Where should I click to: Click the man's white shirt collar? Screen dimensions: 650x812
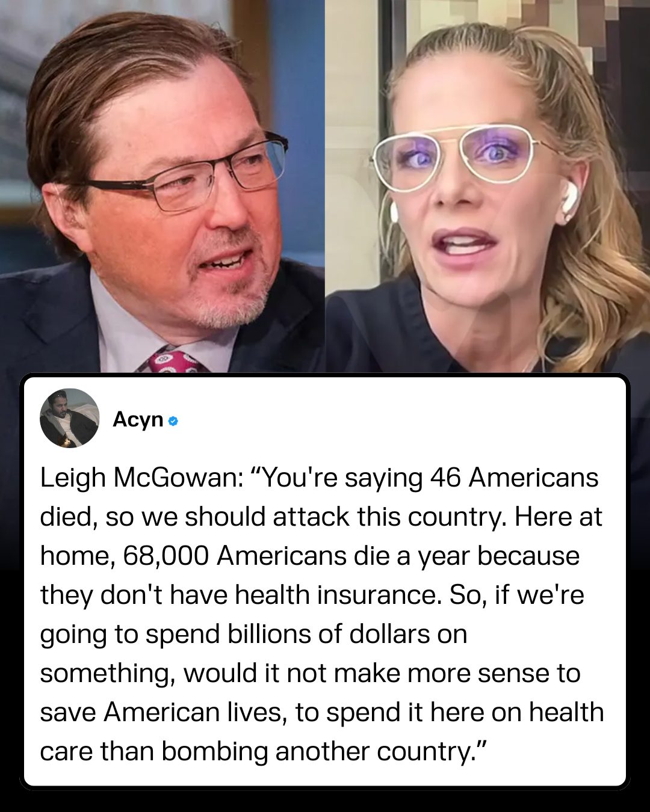pyautogui.click(x=120, y=337)
